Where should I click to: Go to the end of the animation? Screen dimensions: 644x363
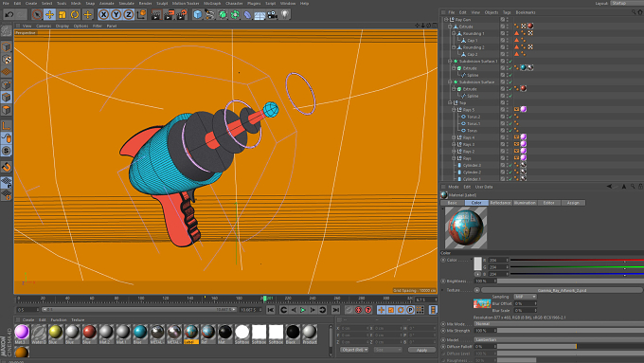click(335, 310)
